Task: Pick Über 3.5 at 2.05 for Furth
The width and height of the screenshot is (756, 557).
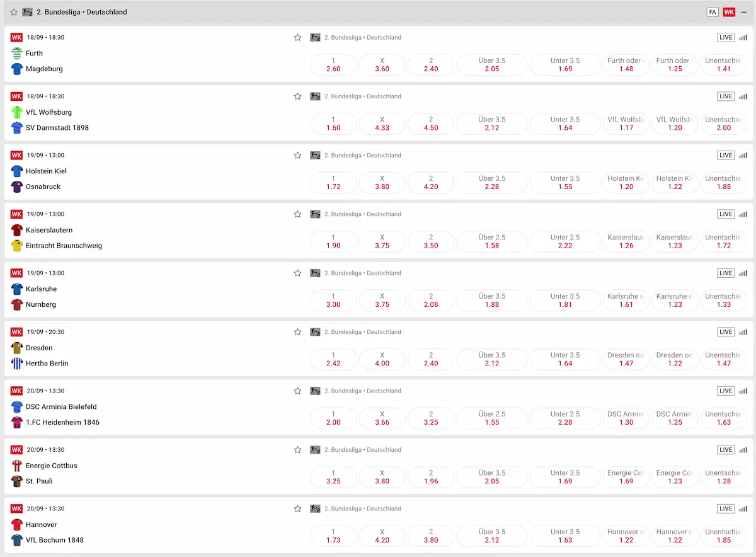Action: (492, 65)
